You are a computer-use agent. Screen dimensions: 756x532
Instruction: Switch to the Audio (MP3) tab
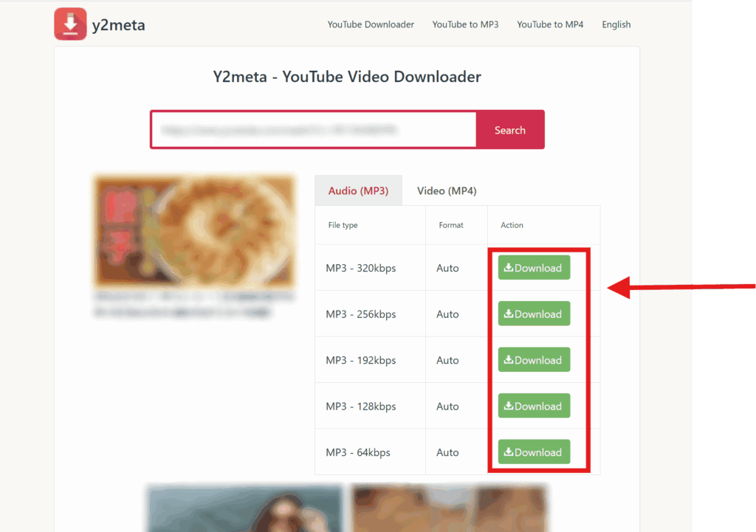tap(358, 190)
